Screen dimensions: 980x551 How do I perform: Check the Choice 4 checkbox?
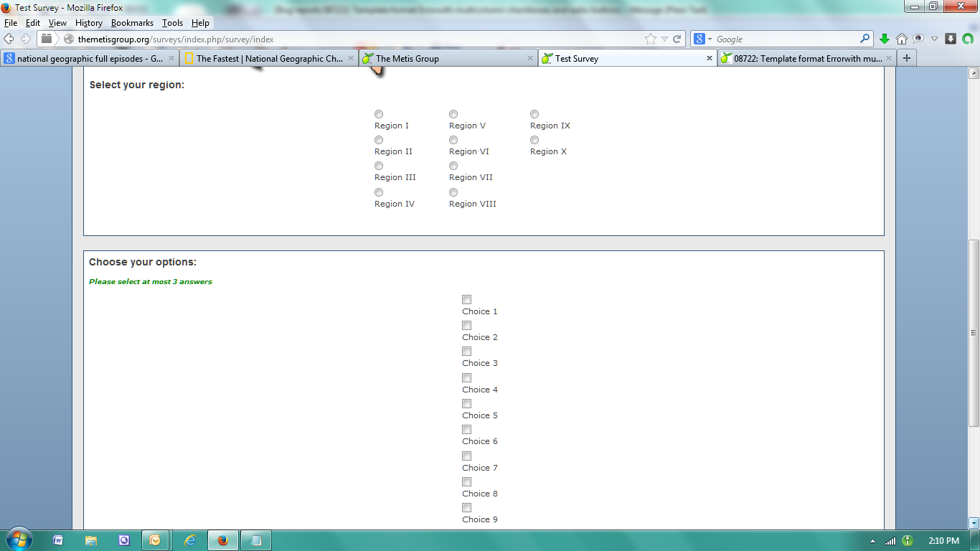tap(466, 377)
